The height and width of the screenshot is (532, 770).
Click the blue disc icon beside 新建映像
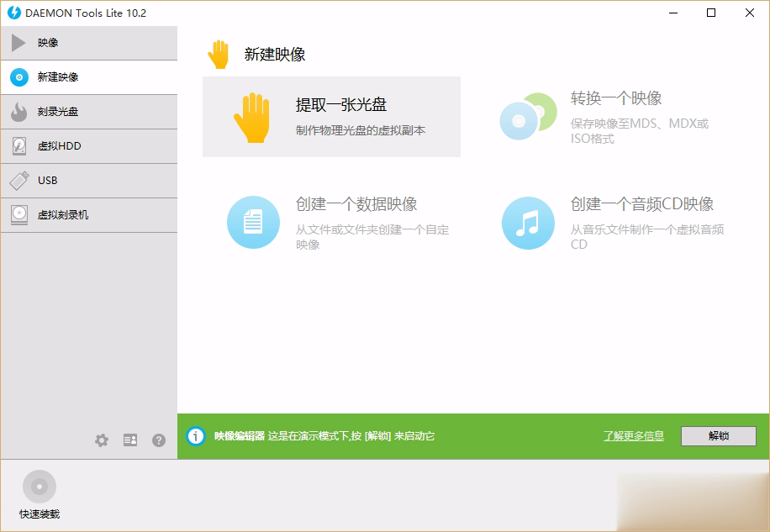[x=19, y=77]
